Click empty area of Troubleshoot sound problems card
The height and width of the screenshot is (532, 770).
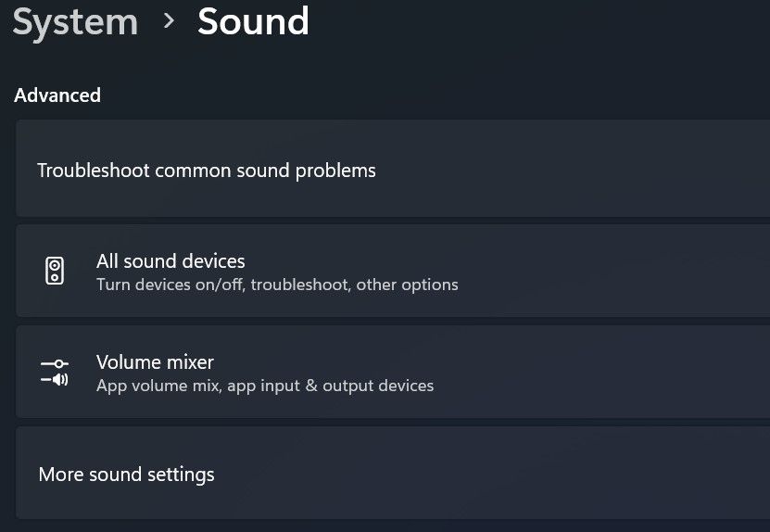(574, 171)
